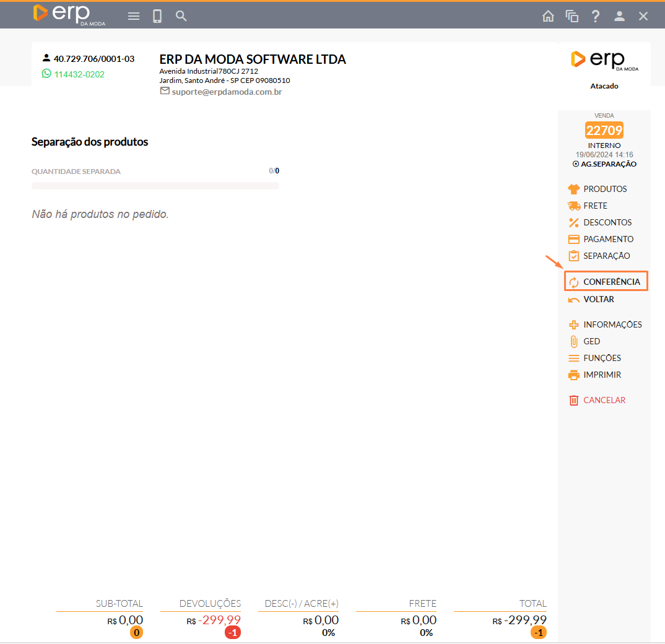Print the order with Imprimir
This screenshot has width=665, height=644.
click(x=602, y=375)
